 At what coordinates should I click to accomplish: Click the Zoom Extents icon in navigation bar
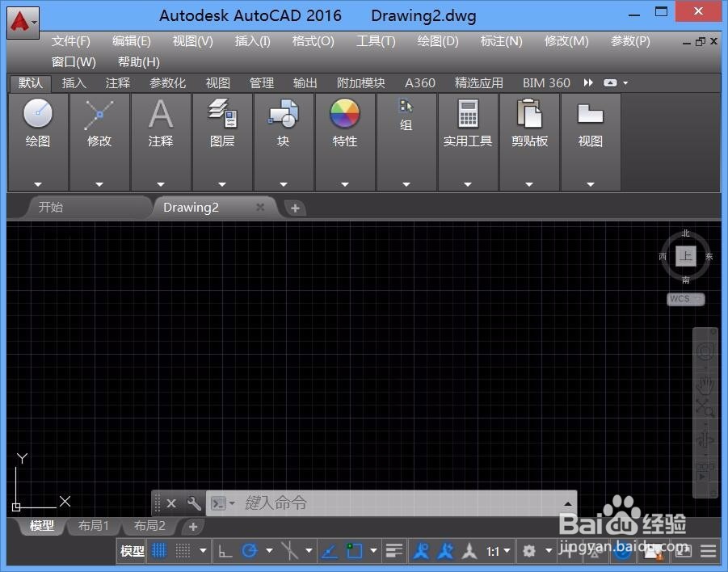pos(705,409)
